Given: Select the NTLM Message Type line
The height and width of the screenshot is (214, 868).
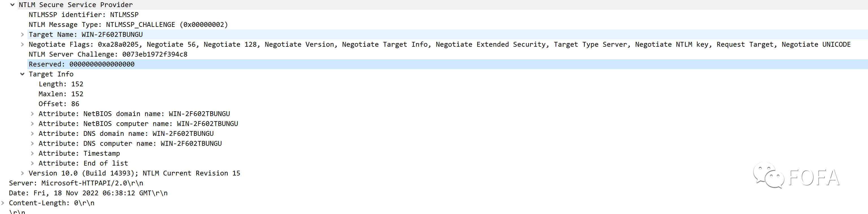Looking at the screenshot, I should (129, 25).
